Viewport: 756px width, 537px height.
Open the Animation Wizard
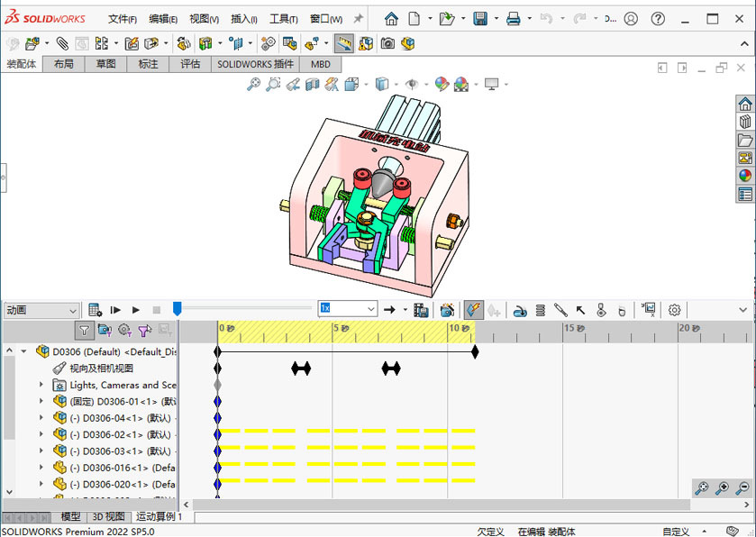[447, 310]
